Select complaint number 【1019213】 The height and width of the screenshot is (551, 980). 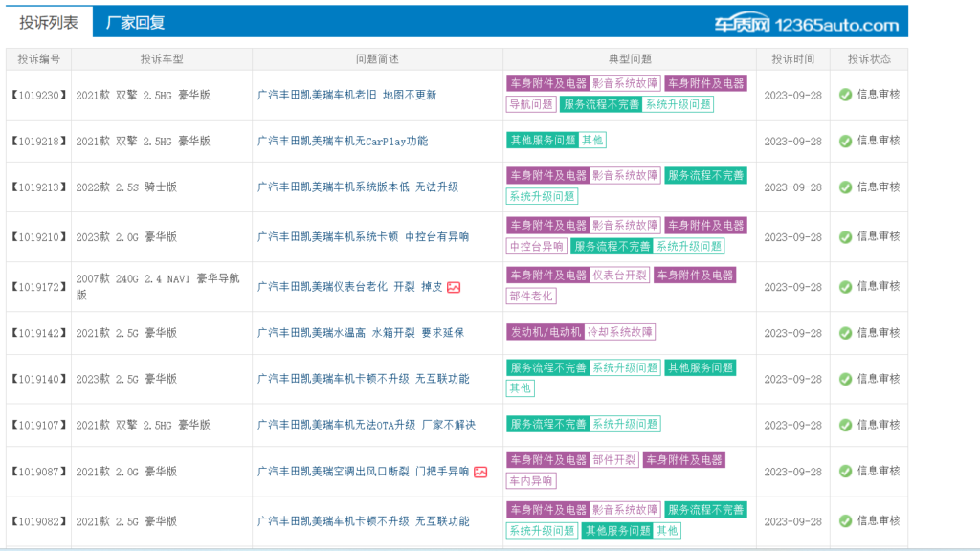pyautogui.click(x=38, y=187)
